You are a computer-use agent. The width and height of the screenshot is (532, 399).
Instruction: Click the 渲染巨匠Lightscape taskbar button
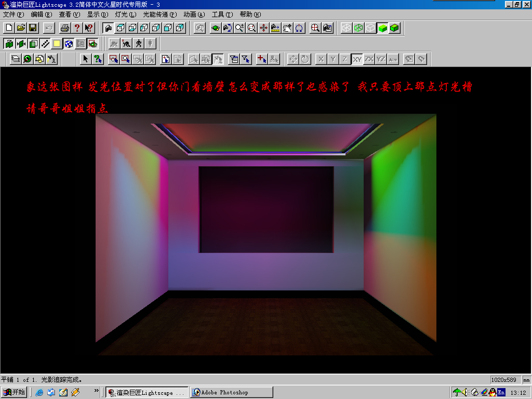point(147,392)
